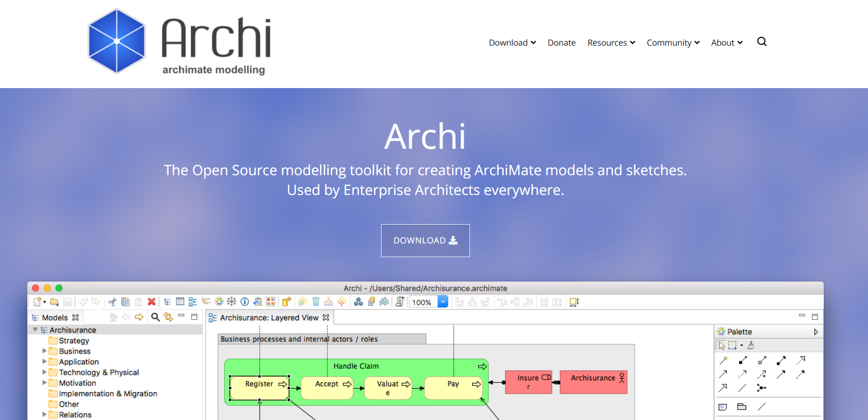Click the New model toolbar icon
The height and width of the screenshot is (420, 868).
pyautogui.click(x=38, y=302)
